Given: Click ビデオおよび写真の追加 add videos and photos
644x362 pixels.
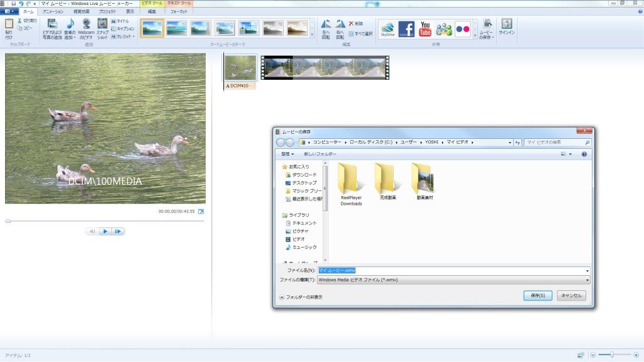Looking at the screenshot, I should [52, 29].
